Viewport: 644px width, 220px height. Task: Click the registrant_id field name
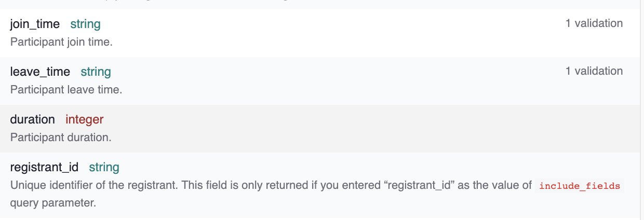coord(44,167)
